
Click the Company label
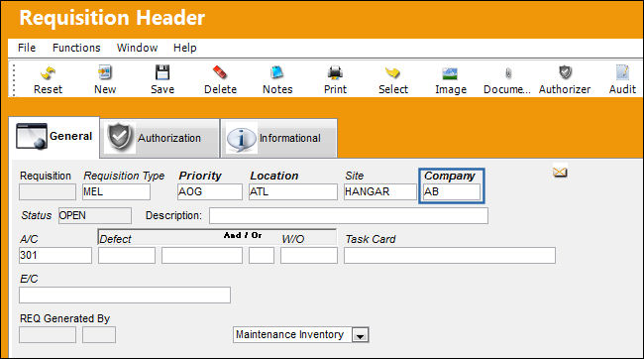click(x=450, y=176)
